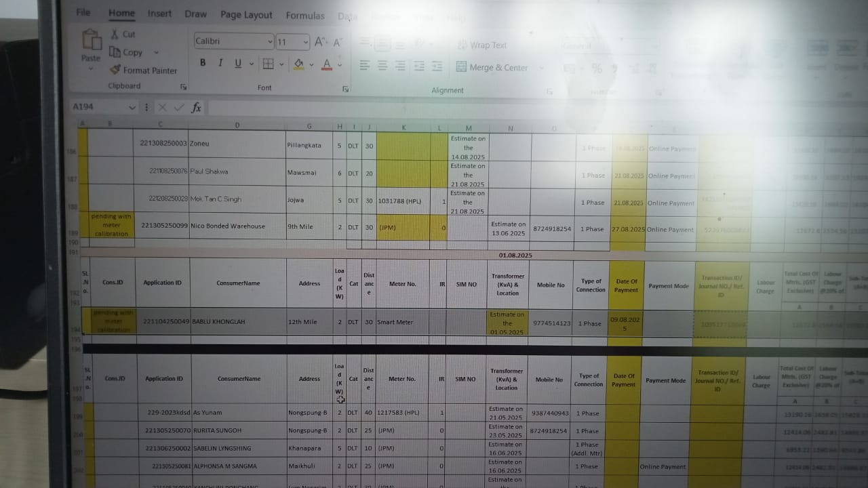Select the mobile number 9774514123
The height and width of the screenshot is (488, 868).
(551, 323)
